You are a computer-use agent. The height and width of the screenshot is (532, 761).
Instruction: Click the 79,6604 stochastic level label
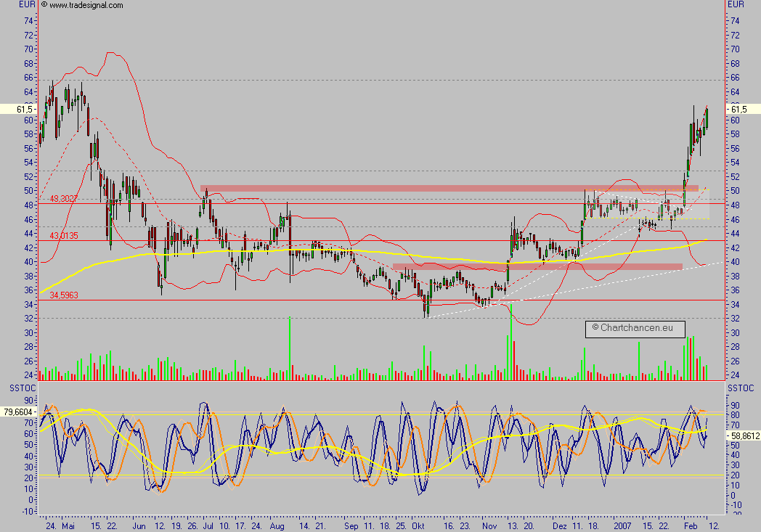click(17, 411)
